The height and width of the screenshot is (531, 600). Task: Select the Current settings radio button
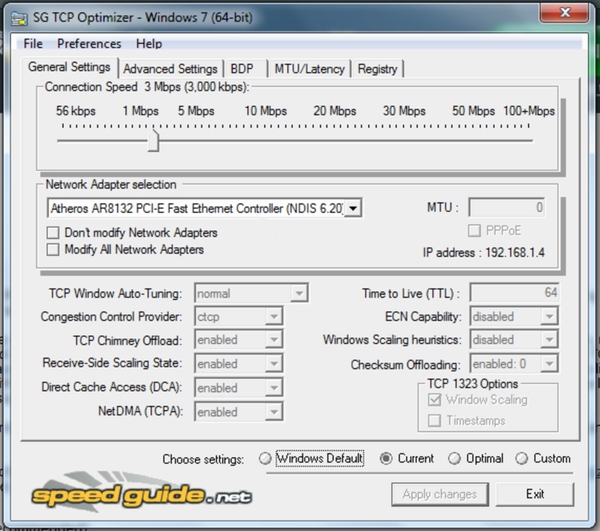pyautogui.click(x=386, y=458)
